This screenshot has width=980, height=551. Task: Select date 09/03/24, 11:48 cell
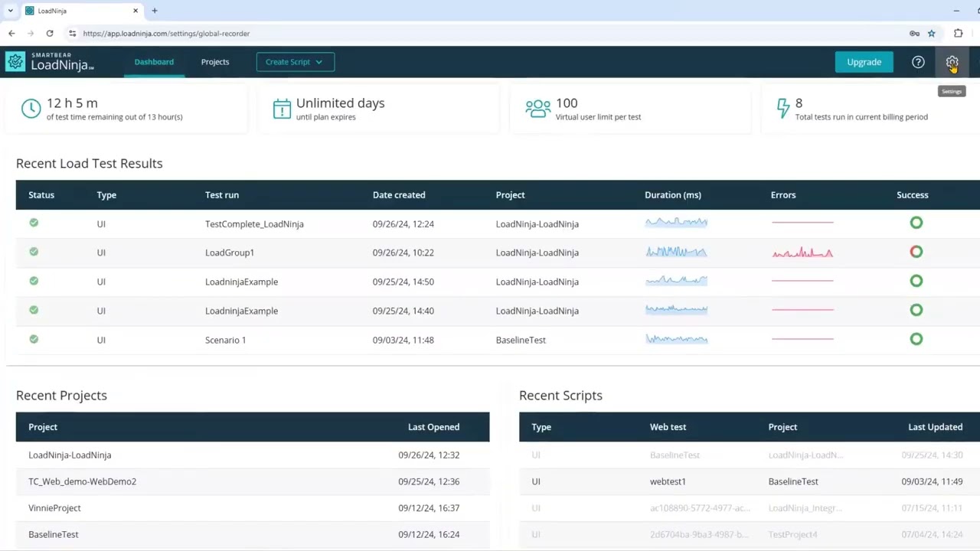[403, 340]
